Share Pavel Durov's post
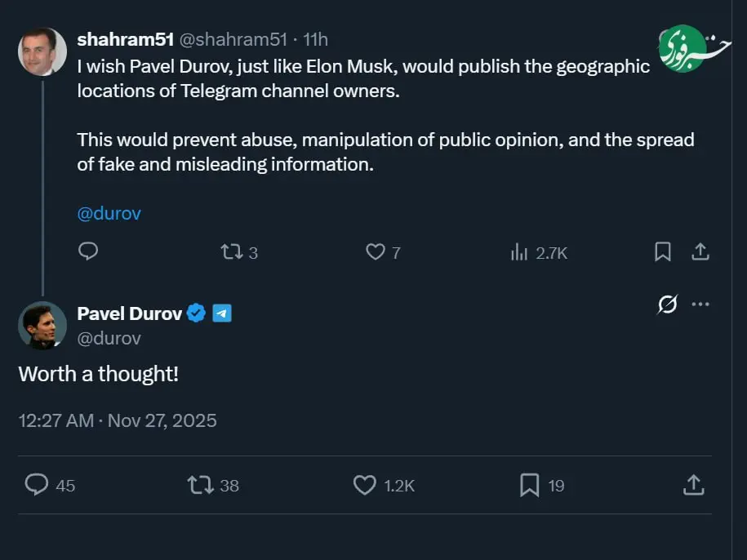Screen dimensions: 747x560 point(693,485)
